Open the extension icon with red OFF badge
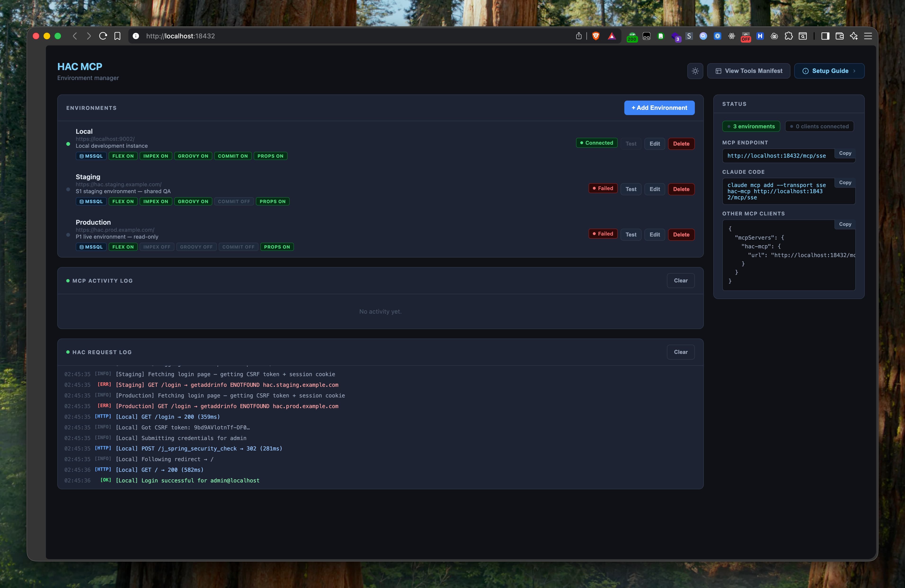 746,36
